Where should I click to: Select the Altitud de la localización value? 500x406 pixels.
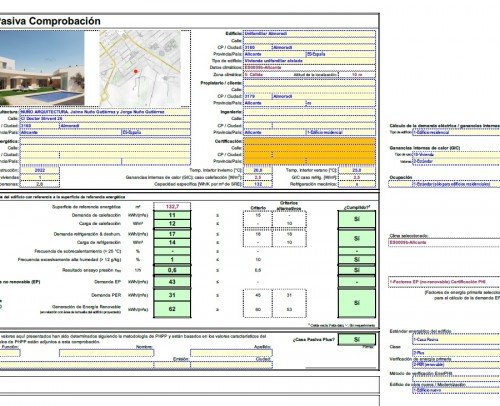(x=357, y=75)
